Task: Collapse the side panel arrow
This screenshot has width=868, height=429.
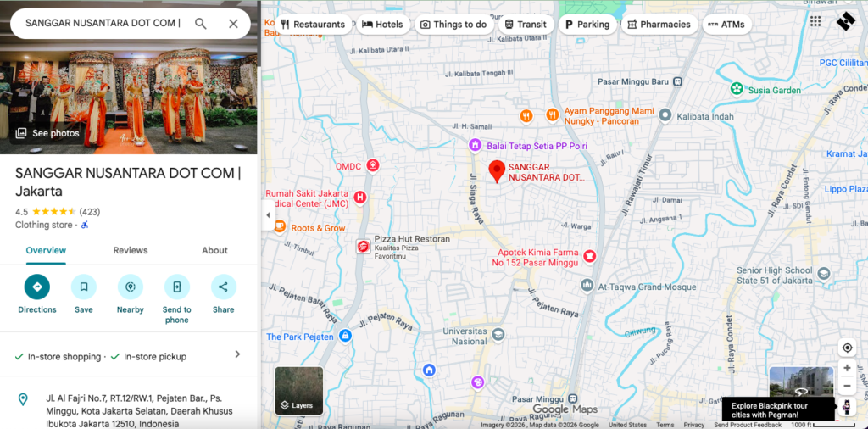Action: point(269,215)
